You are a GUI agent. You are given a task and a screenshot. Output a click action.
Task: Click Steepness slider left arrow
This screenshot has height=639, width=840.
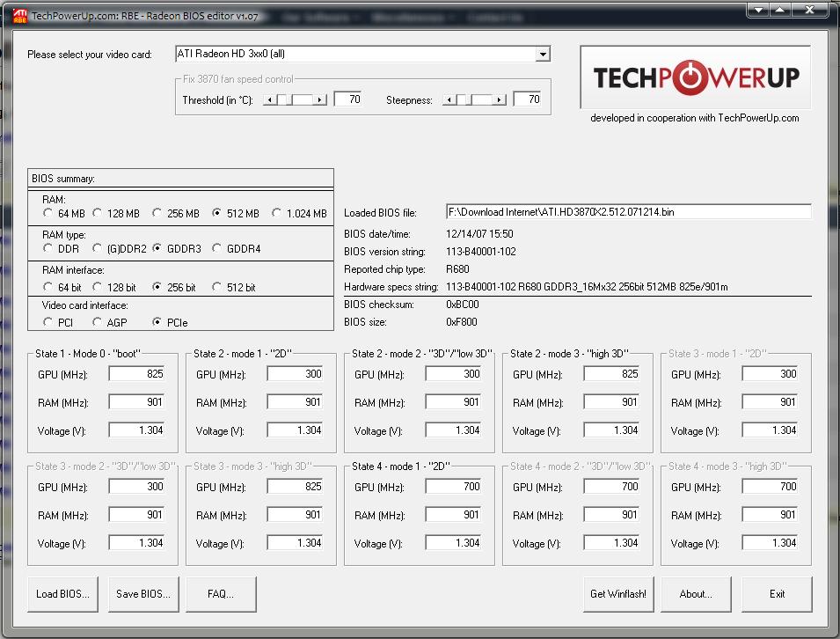(x=449, y=99)
